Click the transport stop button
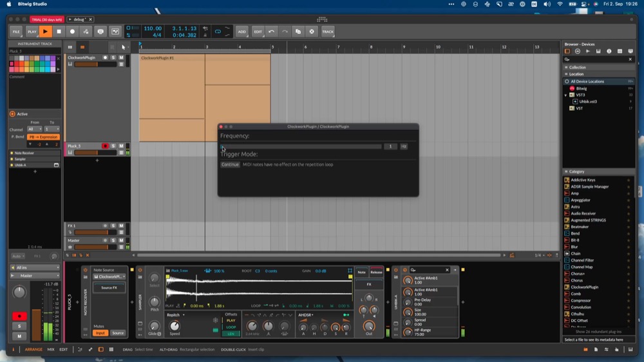 tap(59, 32)
